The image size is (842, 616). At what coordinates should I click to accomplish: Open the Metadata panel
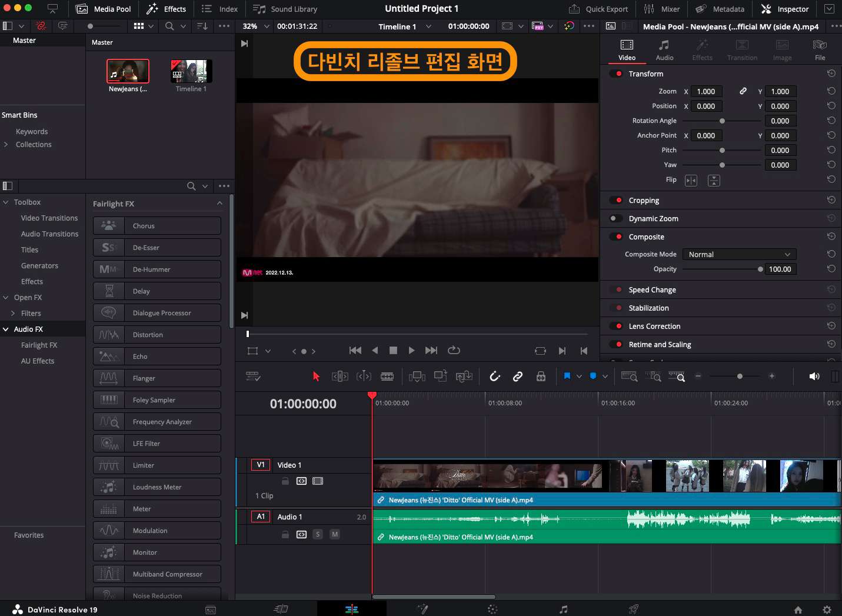coord(720,9)
